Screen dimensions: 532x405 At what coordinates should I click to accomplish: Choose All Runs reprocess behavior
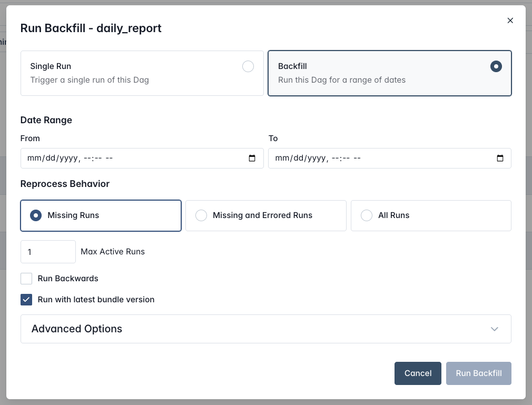click(431, 216)
